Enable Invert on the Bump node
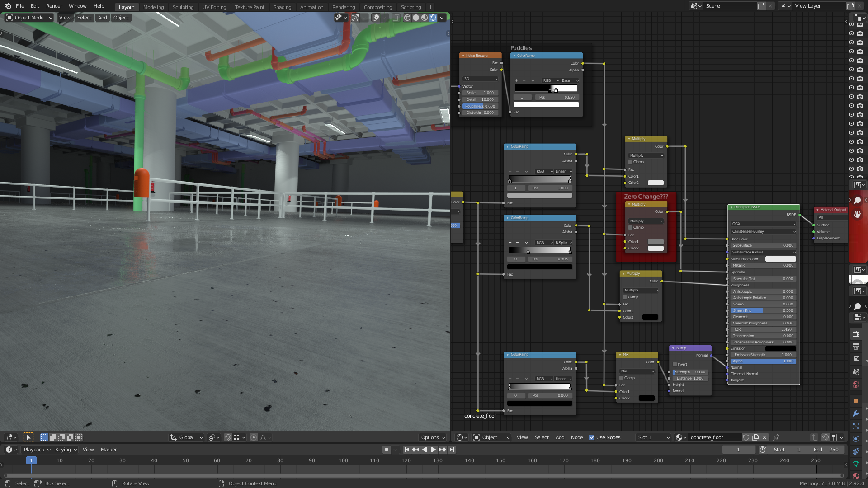Viewport: 868px width, 488px height. [x=675, y=364]
